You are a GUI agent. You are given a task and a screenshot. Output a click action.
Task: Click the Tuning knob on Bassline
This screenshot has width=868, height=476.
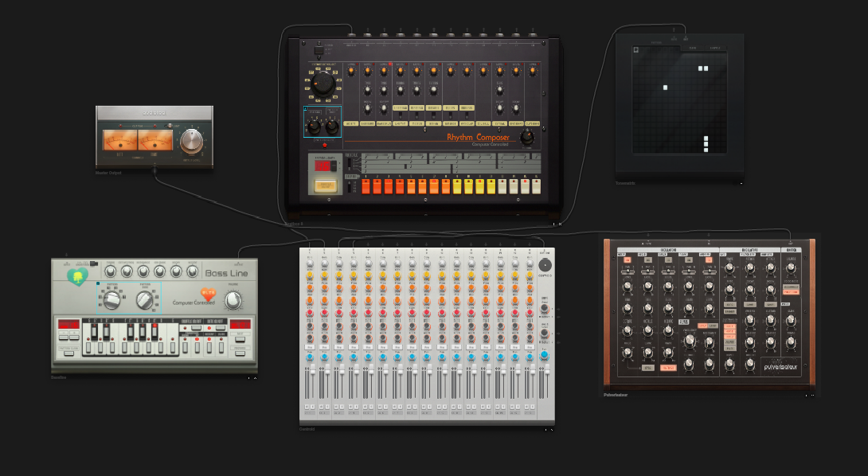pos(110,271)
